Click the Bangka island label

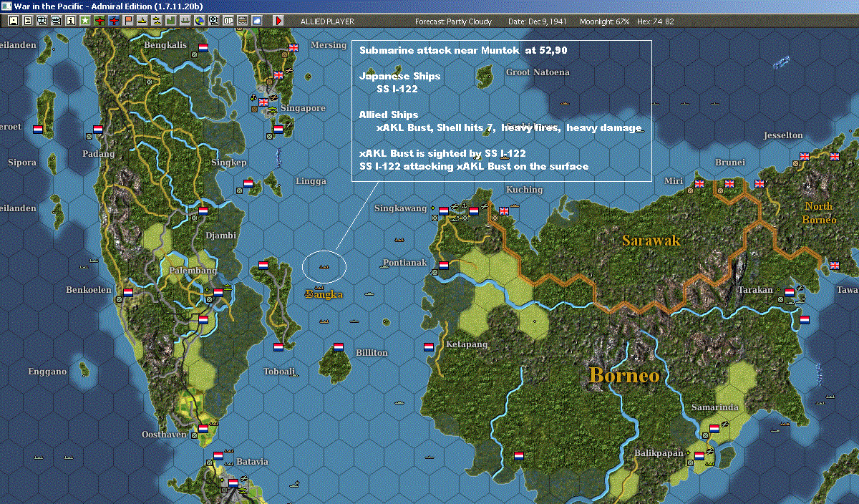tap(324, 294)
